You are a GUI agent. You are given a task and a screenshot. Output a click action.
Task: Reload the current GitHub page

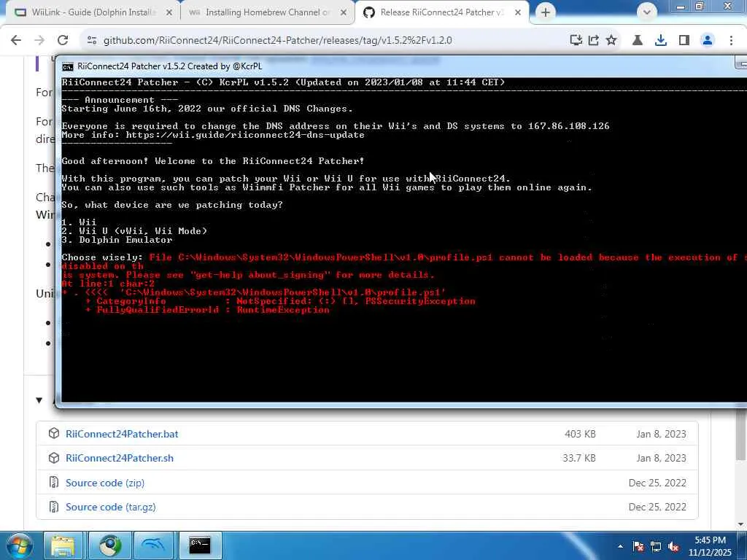pyautogui.click(x=63, y=41)
